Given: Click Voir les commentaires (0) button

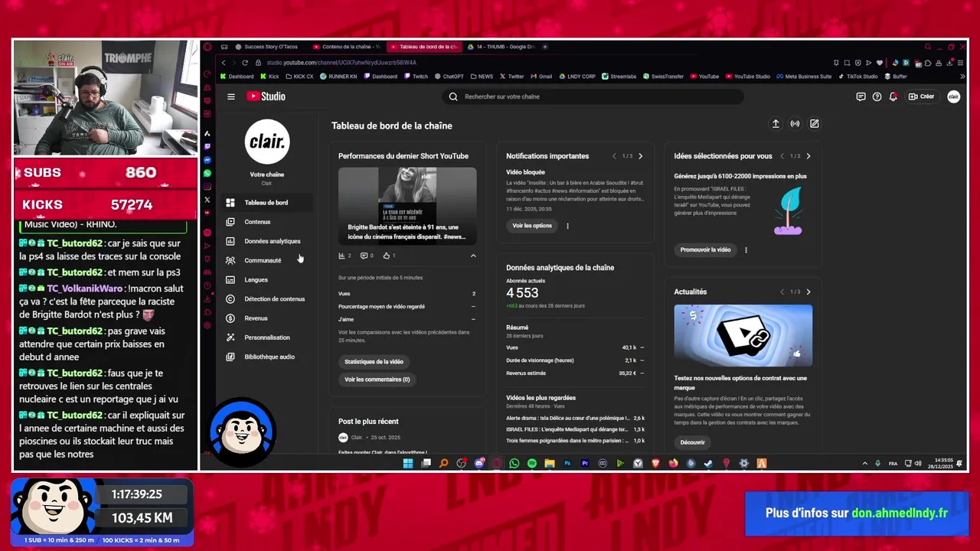Looking at the screenshot, I should pyautogui.click(x=377, y=379).
